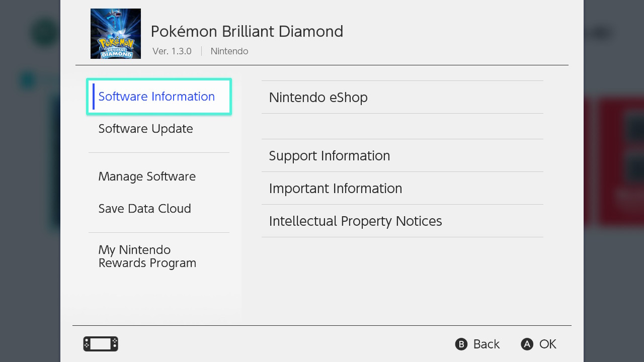
Task: View Important Information
Action: (403, 188)
